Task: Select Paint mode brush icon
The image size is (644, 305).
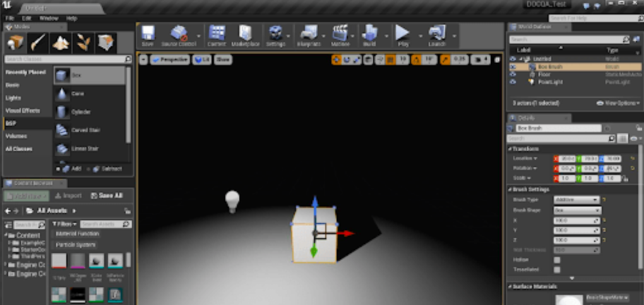Action: [38, 43]
